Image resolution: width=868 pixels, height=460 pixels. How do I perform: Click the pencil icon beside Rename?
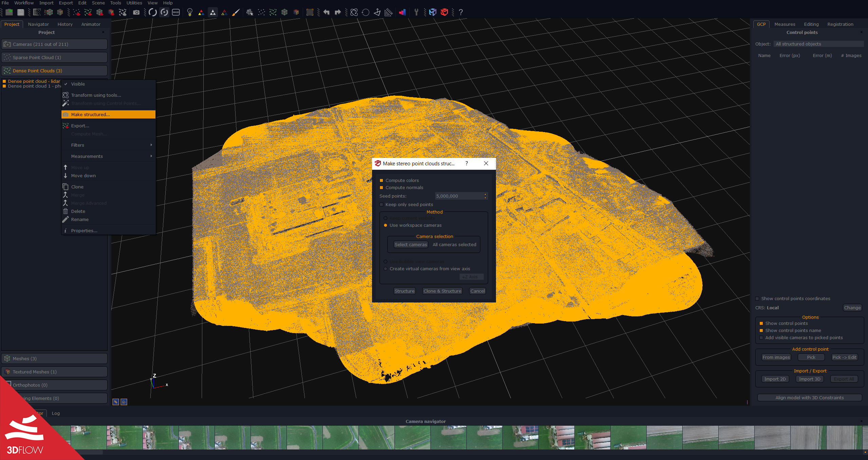coord(66,219)
